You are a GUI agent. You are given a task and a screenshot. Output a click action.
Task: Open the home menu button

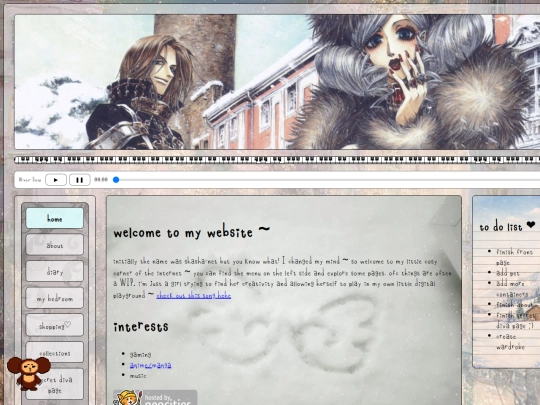click(x=54, y=218)
